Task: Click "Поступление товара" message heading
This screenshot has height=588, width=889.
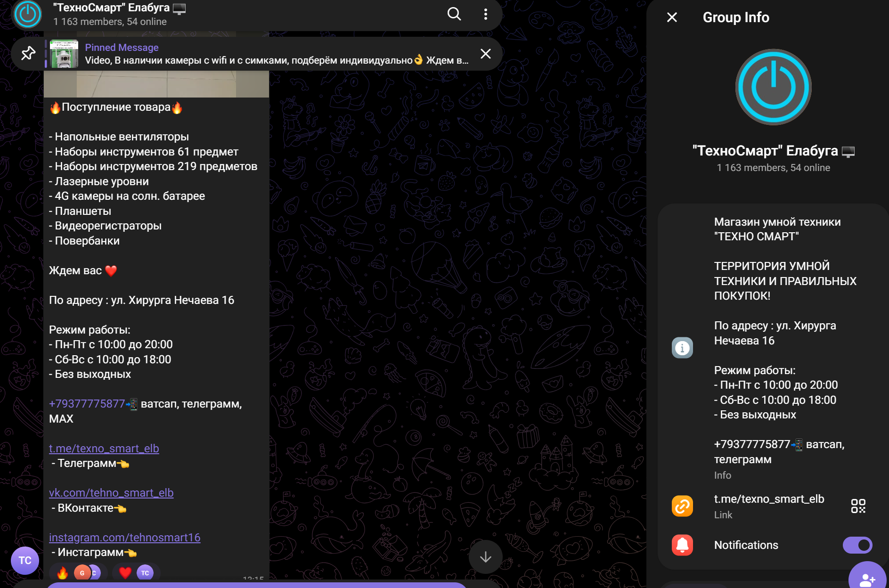Action: click(116, 107)
